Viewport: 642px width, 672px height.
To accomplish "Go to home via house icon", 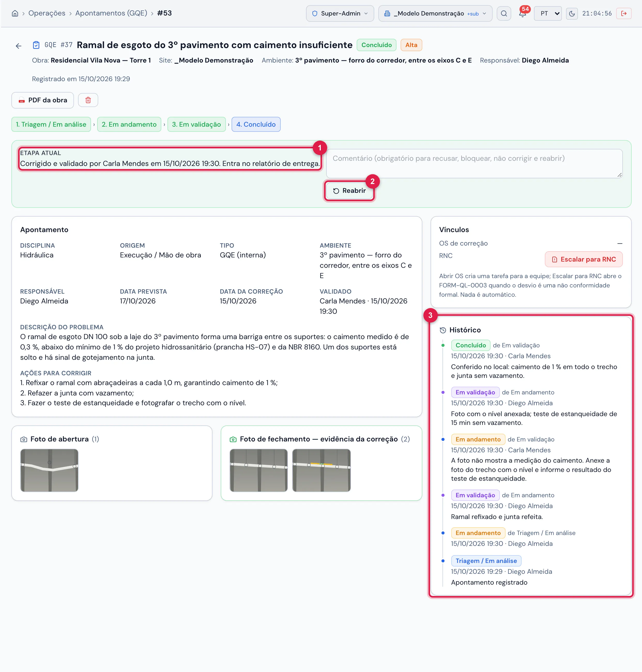I will coord(15,13).
